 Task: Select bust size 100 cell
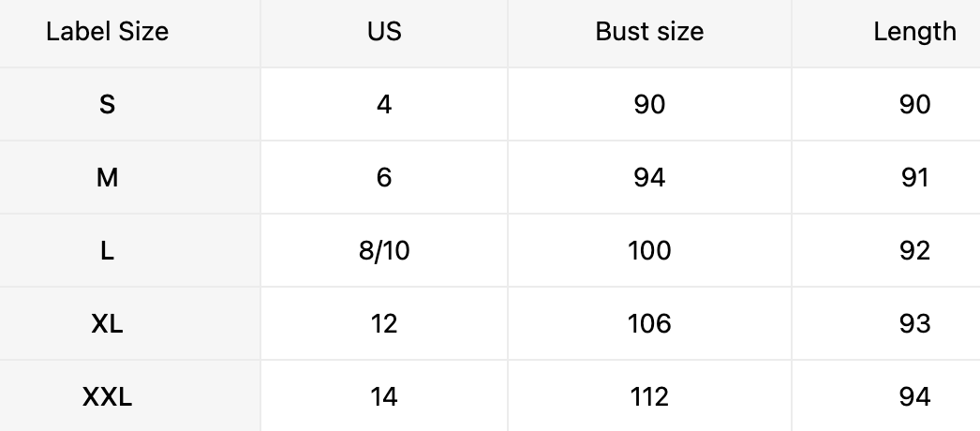(x=649, y=250)
